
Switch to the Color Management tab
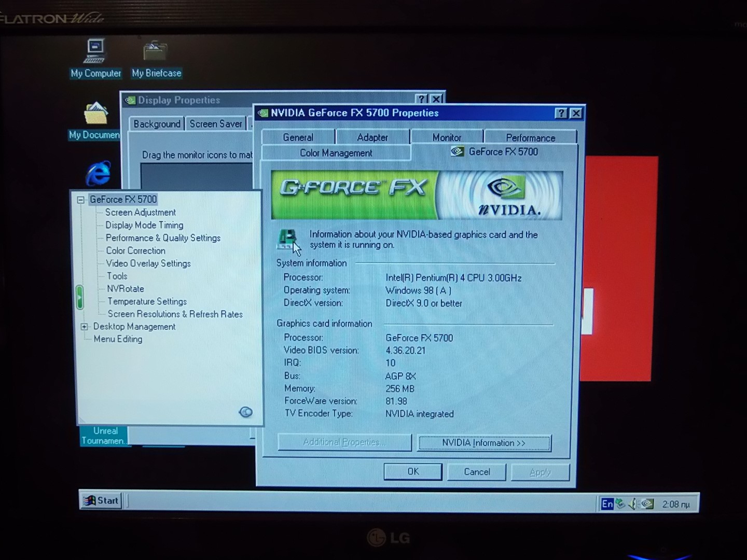click(x=336, y=153)
